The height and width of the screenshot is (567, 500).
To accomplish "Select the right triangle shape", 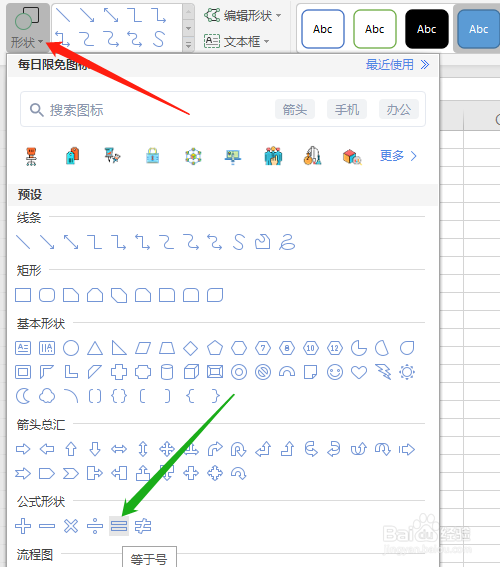I will point(119,348).
